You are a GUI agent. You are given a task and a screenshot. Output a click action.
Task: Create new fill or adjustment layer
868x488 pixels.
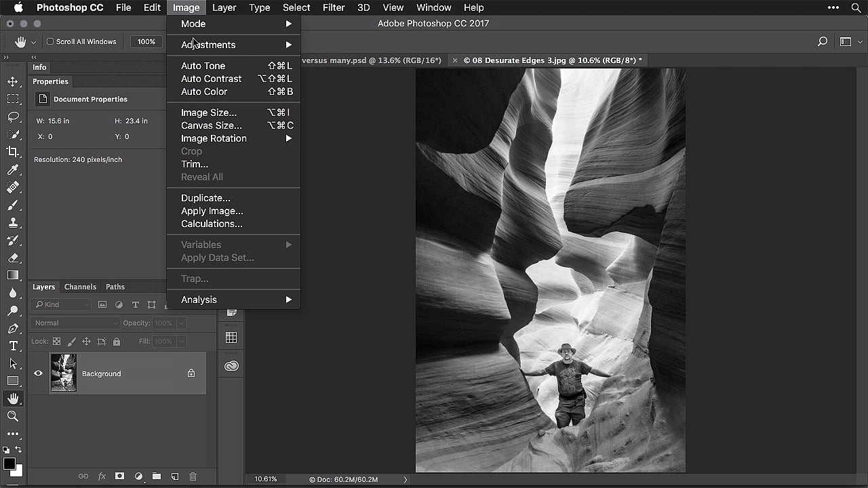coord(138,476)
